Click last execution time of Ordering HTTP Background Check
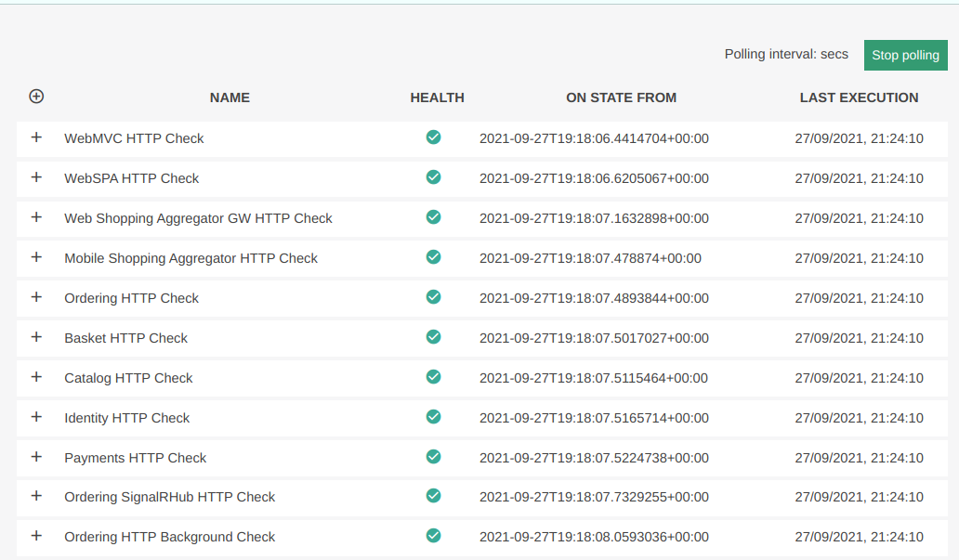Image resolution: width=959 pixels, height=560 pixels. [x=859, y=538]
